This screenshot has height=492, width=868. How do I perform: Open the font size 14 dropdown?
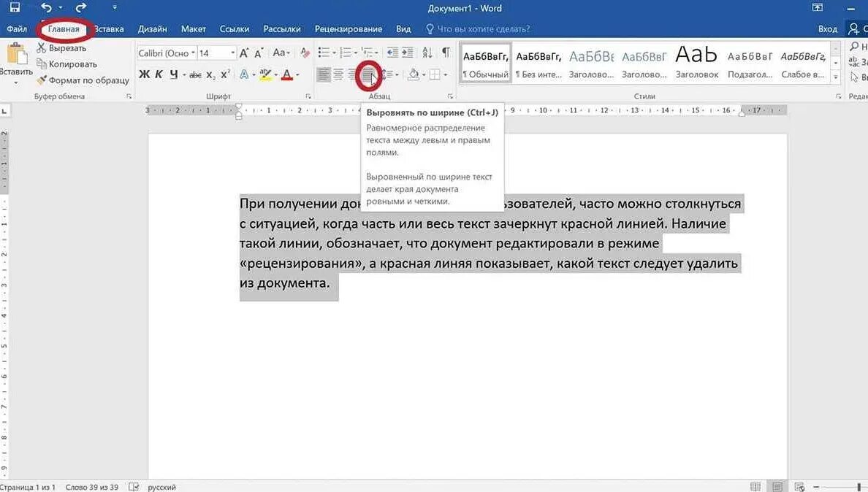(x=232, y=53)
